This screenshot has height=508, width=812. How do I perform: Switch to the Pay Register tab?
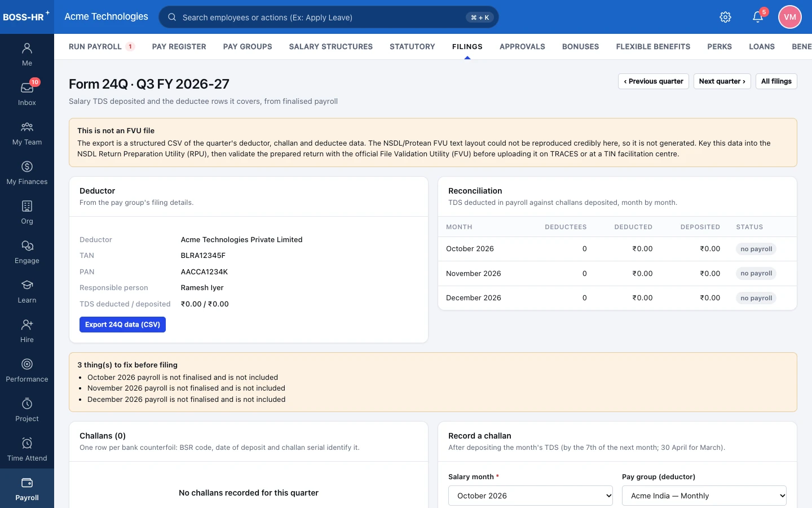(x=179, y=47)
